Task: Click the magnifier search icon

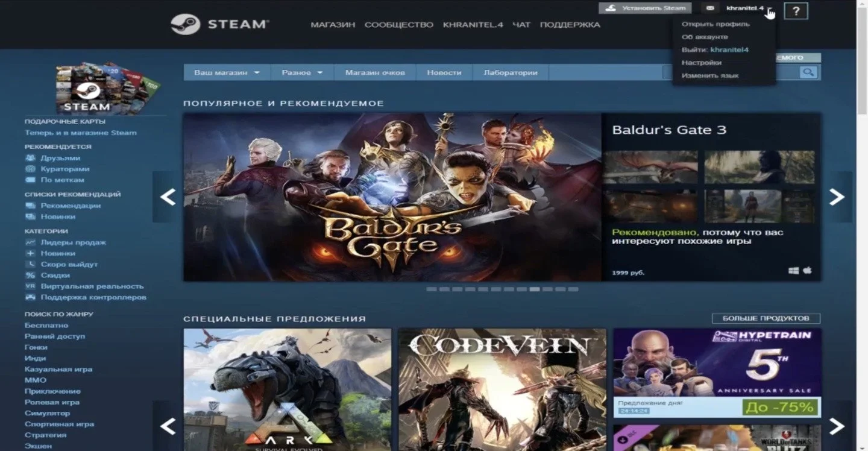Action: [x=808, y=72]
